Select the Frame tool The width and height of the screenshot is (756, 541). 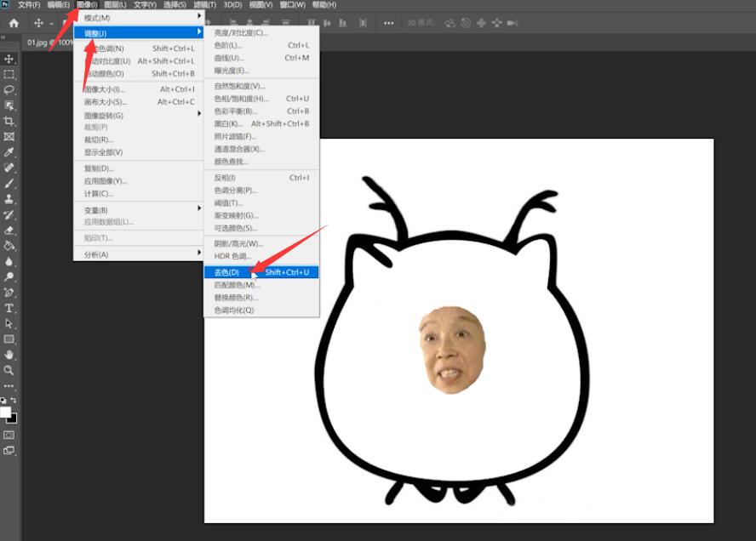(9, 136)
